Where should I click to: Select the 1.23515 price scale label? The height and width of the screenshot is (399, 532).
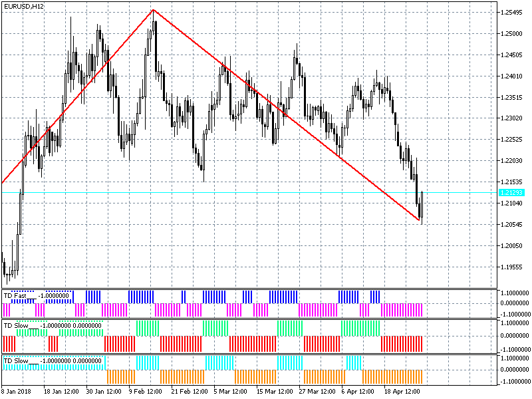(x=511, y=98)
